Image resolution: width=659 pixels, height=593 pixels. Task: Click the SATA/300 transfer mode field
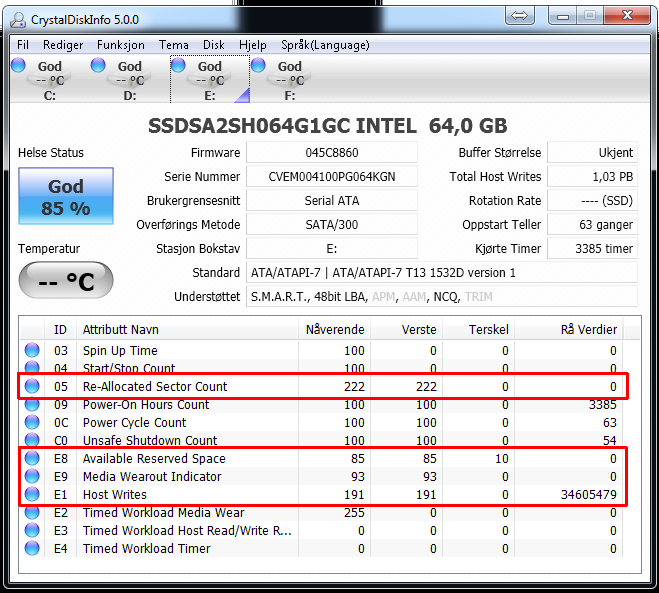(x=332, y=224)
